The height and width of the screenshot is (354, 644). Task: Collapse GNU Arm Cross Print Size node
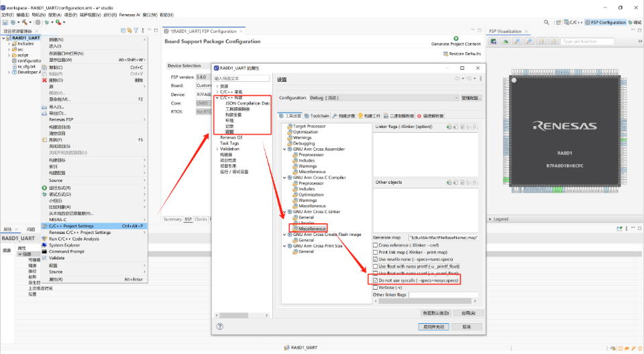tap(284, 246)
